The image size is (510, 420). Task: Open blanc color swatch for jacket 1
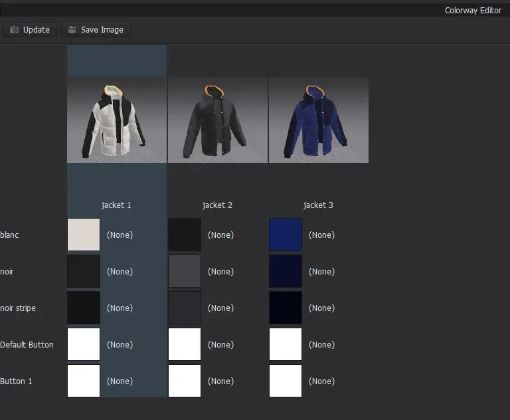[84, 235]
